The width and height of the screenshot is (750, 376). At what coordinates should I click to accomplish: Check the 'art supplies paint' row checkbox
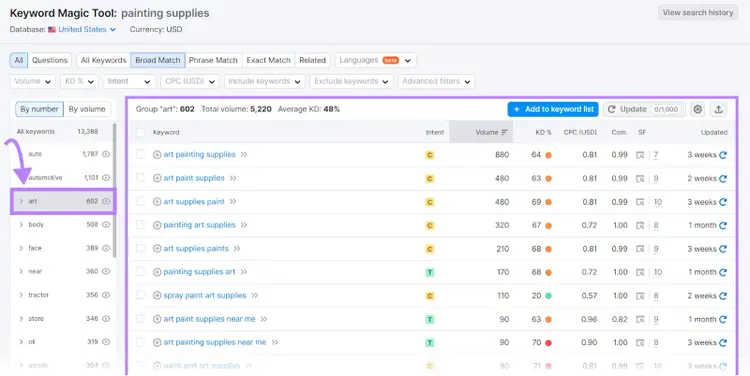click(x=140, y=201)
